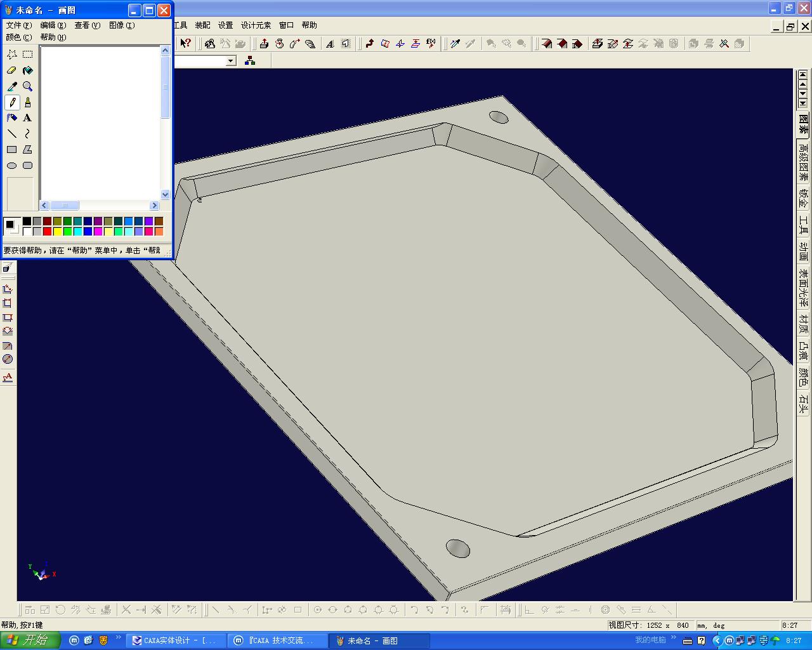Switch to CAXA 技术交流 taskbar button
The height and width of the screenshot is (650, 812).
(278, 640)
